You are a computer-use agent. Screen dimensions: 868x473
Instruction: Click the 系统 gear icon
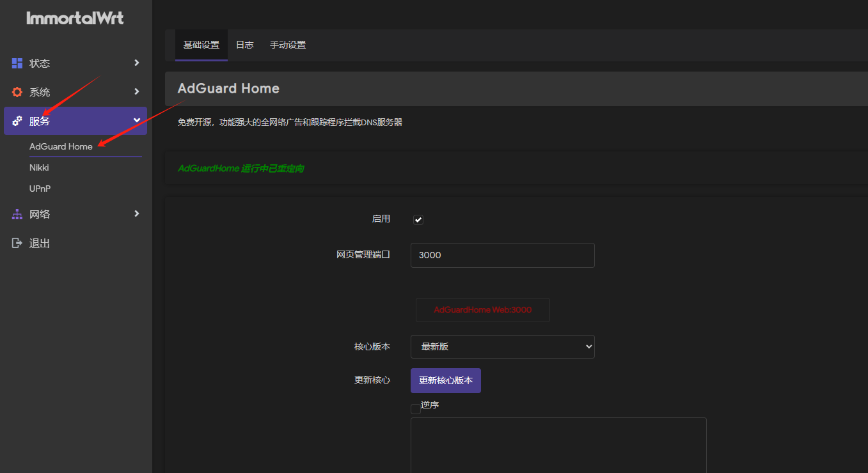(x=17, y=92)
